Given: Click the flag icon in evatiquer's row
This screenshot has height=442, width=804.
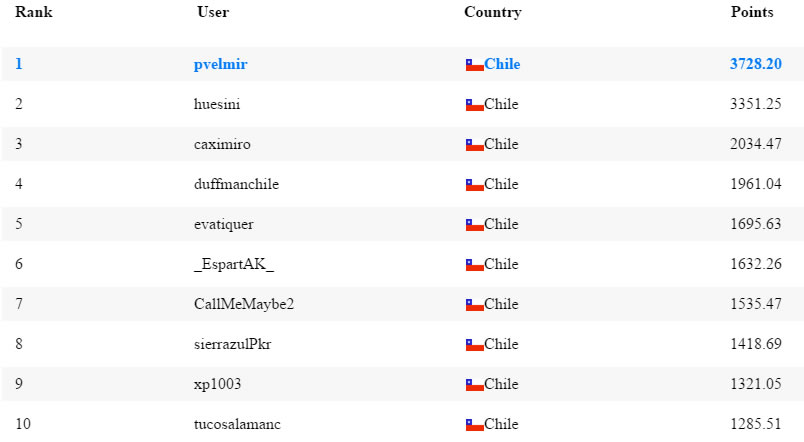Looking at the screenshot, I should pyautogui.click(x=474, y=225).
